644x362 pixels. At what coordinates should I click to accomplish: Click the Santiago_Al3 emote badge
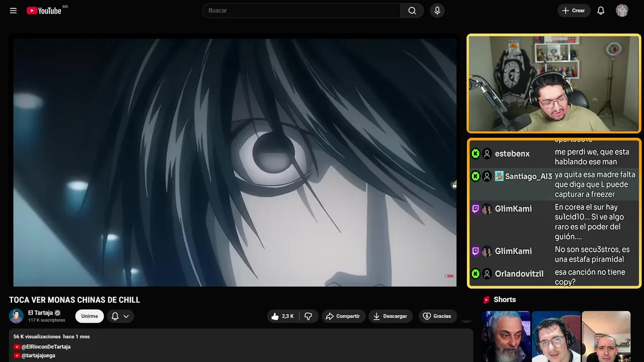coord(499,176)
